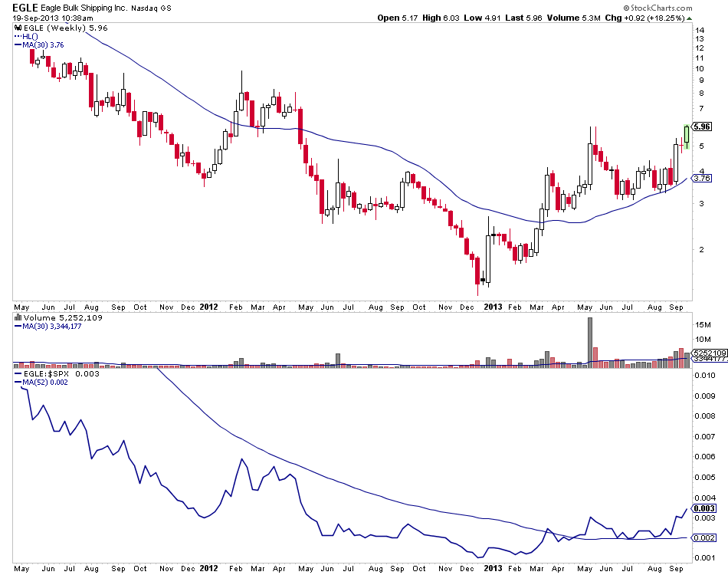Click the Nasdaq GS exchange label
The width and height of the screenshot is (728, 575).
(151, 8)
